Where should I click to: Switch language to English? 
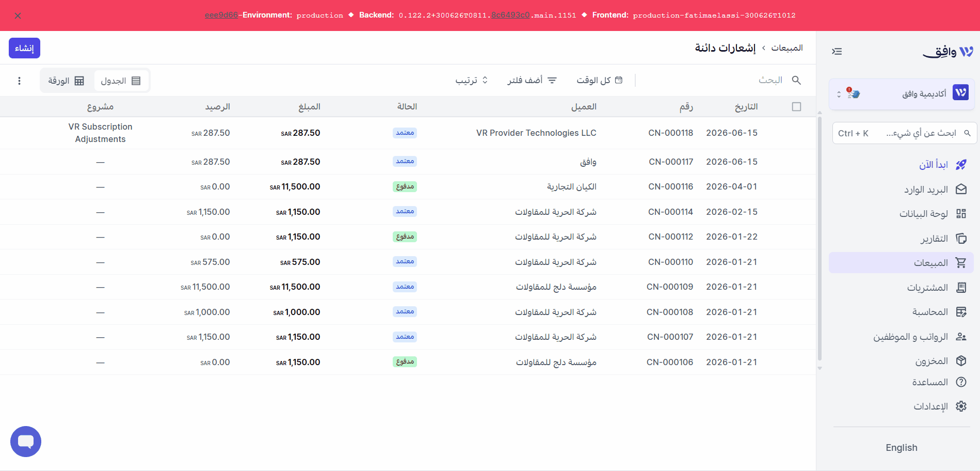(x=902, y=448)
